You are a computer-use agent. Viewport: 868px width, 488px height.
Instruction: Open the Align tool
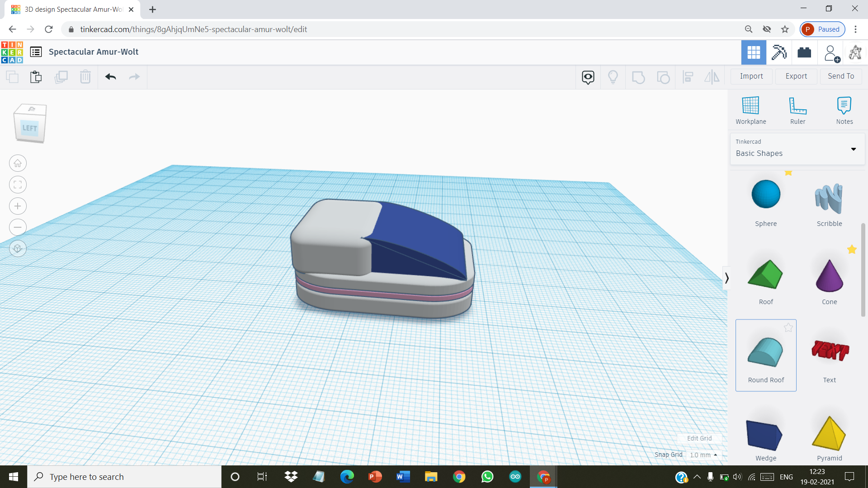[688, 77]
